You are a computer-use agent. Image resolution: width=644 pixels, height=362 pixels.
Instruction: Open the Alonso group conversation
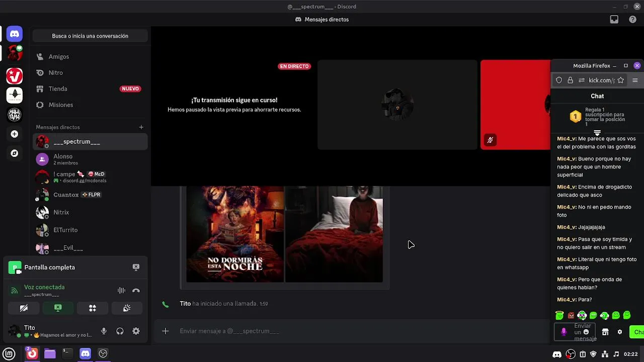(x=90, y=159)
